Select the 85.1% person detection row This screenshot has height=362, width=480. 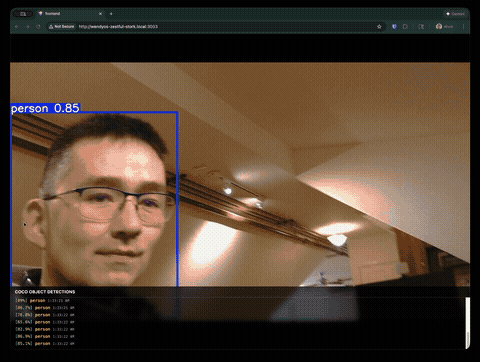click(44, 343)
